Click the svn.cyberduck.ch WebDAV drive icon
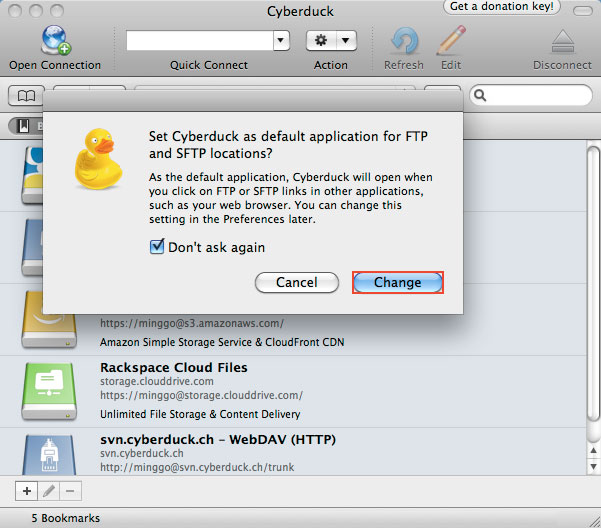Image resolution: width=601 pixels, height=528 pixels. (x=49, y=455)
